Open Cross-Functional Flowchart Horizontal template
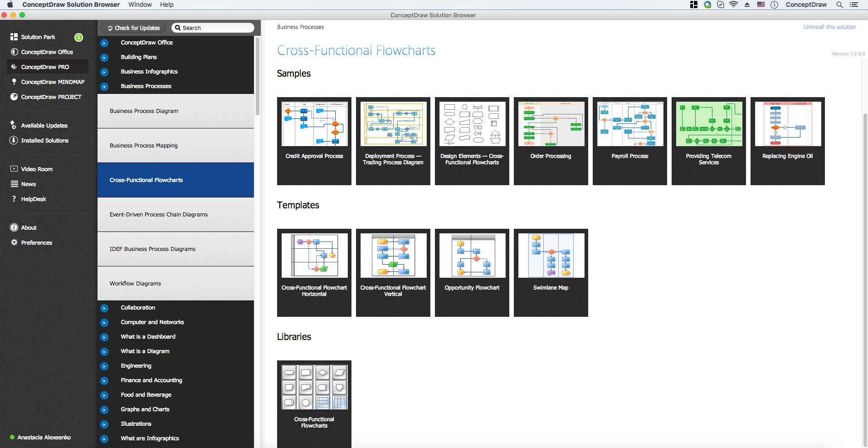 (314, 273)
